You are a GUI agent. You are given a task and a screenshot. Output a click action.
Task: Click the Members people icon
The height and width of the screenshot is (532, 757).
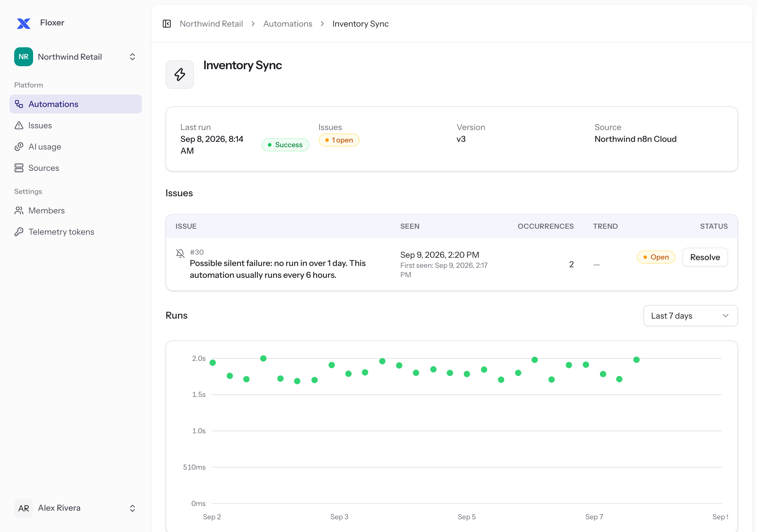coord(19,211)
